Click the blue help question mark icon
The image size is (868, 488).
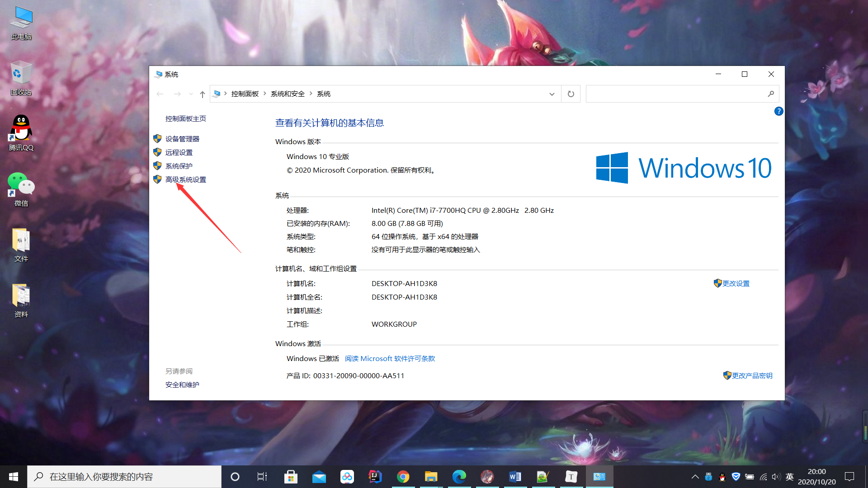(x=778, y=111)
